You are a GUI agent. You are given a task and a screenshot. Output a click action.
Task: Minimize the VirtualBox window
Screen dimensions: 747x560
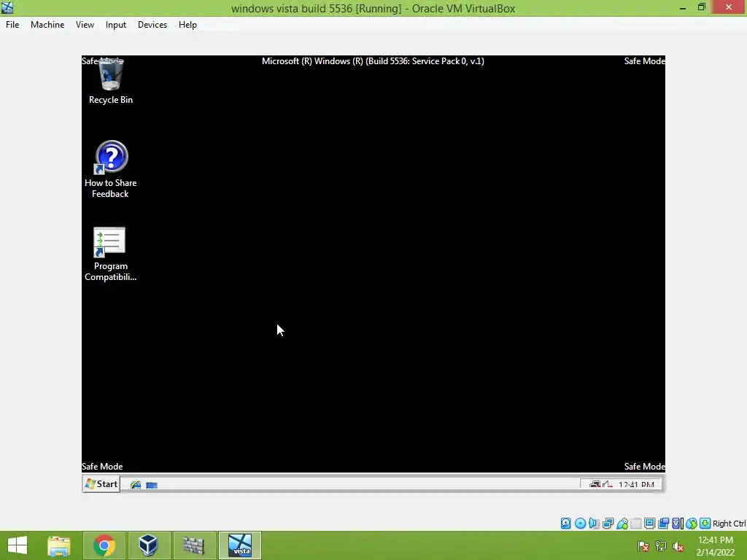(x=683, y=7)
